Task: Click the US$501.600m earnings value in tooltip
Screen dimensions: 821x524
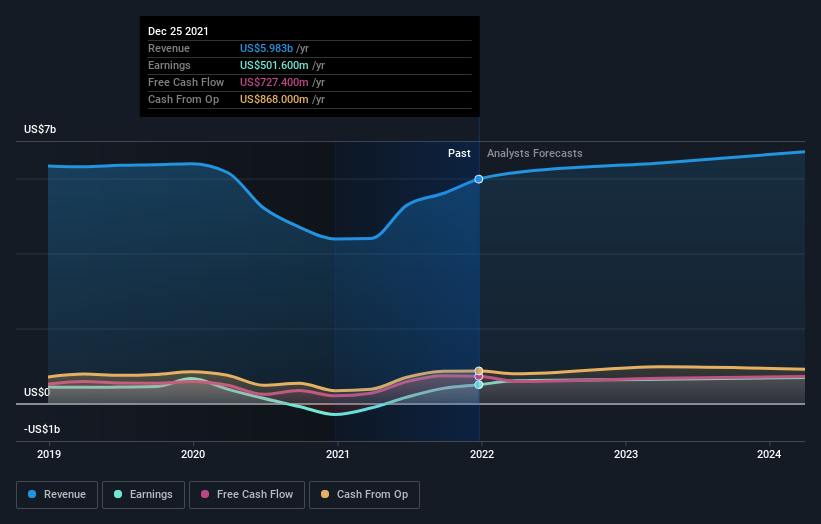Action: (x=274, y=65)
